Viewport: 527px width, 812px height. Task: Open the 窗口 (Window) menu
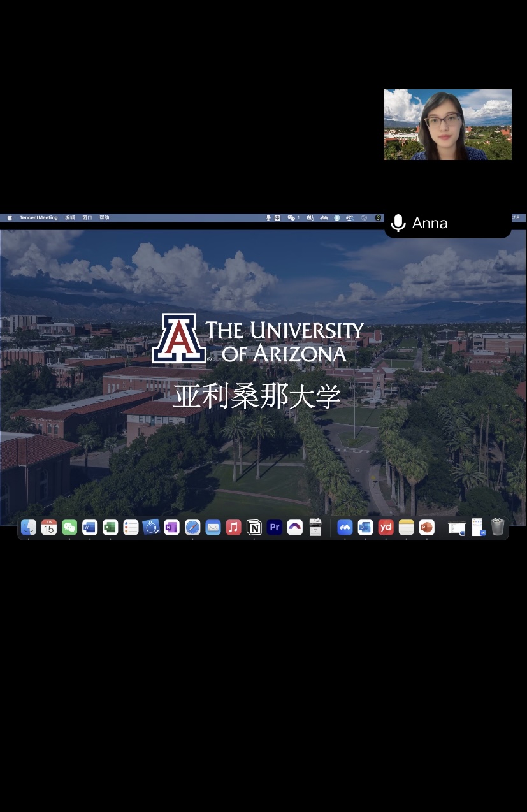click(x=87, y=218)
